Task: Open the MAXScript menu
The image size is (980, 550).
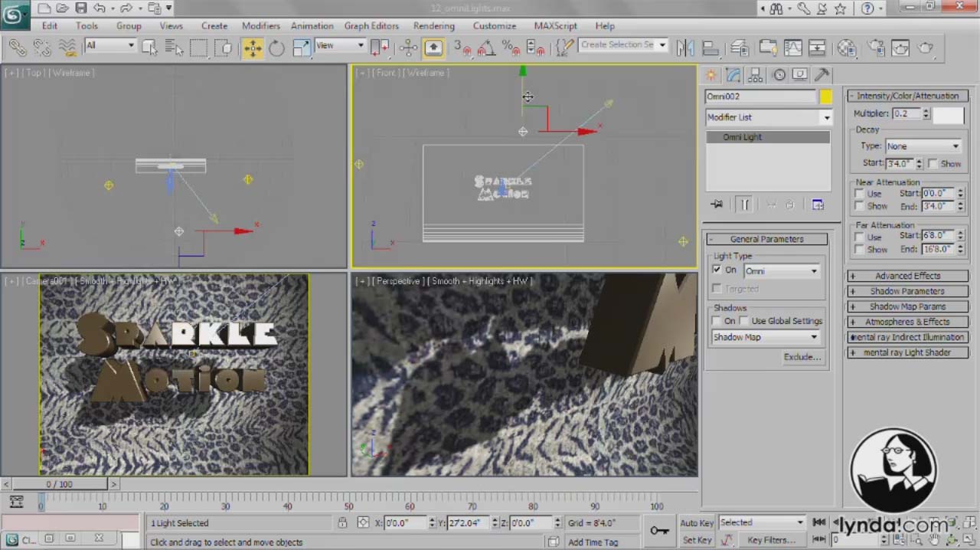Action: point(555,25)
